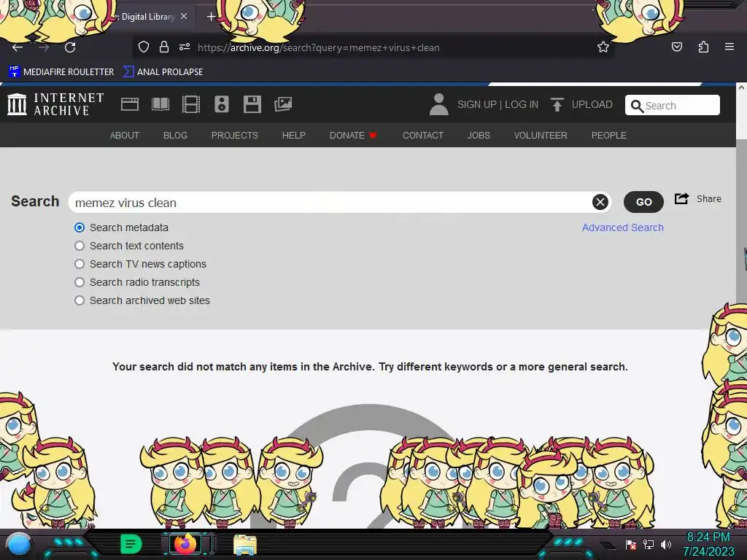
Task: Show site security padlock info
Action: tap(164, 47)
